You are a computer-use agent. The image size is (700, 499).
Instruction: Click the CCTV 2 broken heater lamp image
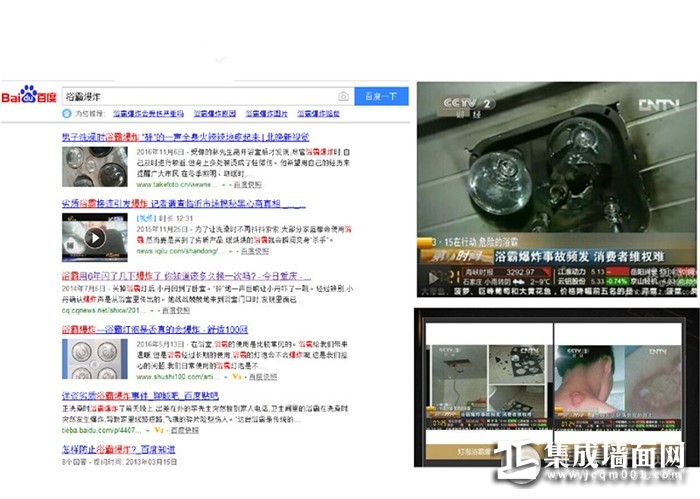pos(557,189)
